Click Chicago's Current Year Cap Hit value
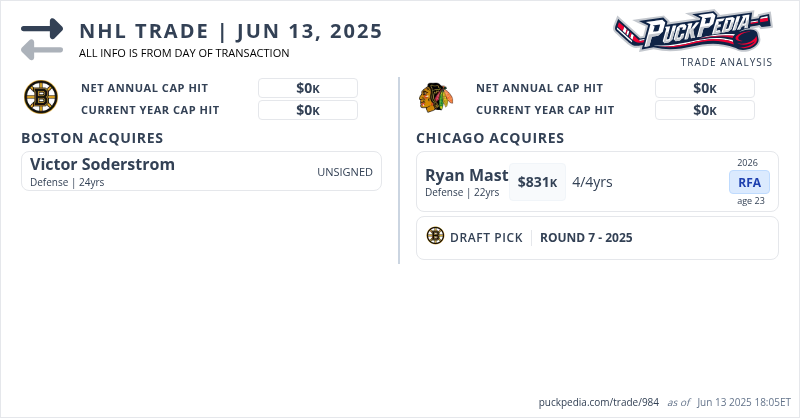Image resolution: width=800 pixels, height=418 pixels. pyautogui.click(x=705, y=110)
